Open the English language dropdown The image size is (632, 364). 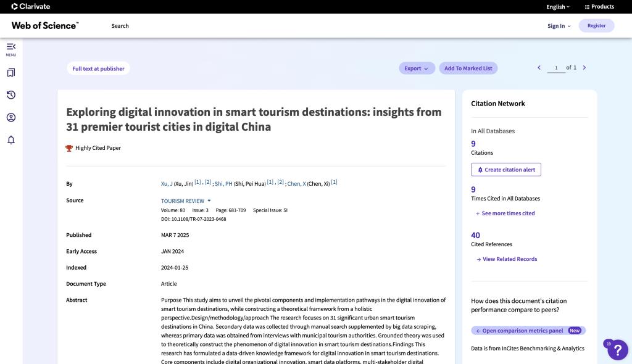point(558,7)
